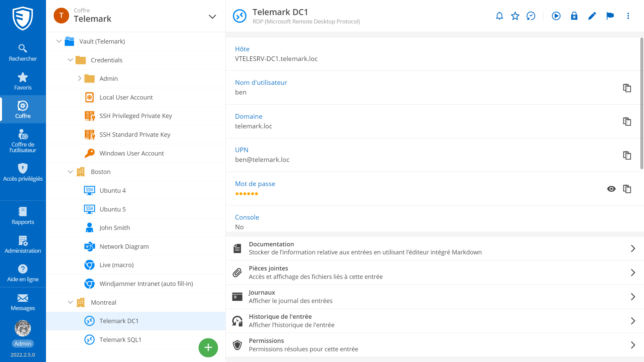Click the lock check-out icon
Screen dimensions: 644x362
pyautogui.click(x=574, y=16)
